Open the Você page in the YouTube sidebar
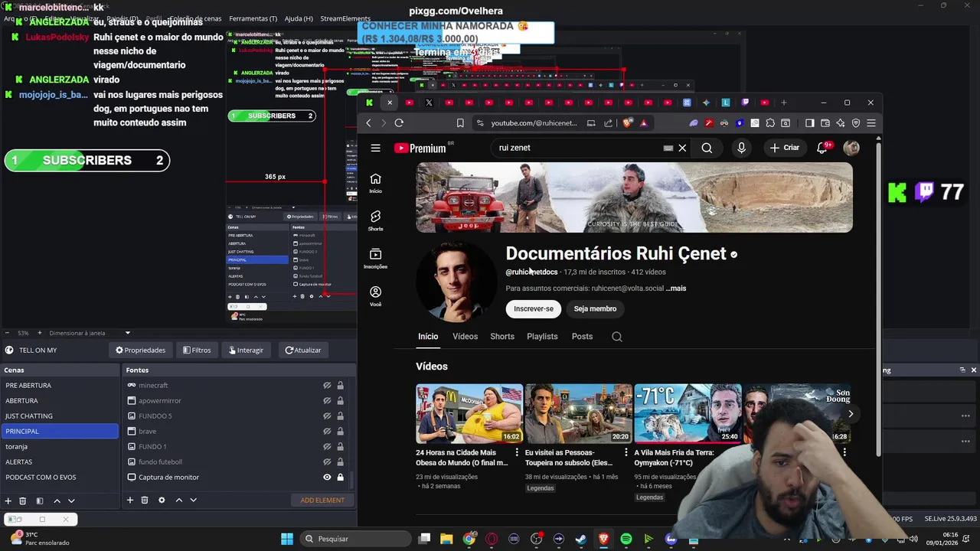Screen dimensions: 980x551 (375, 295)
